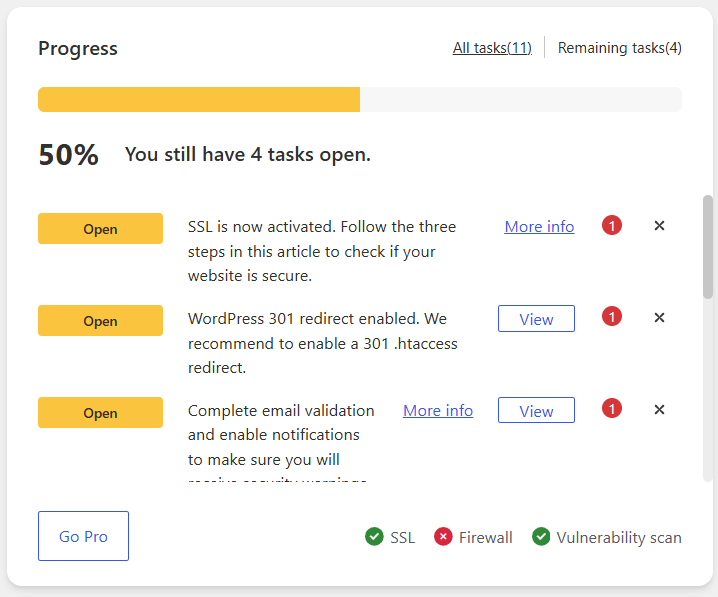Click the red Firewall status icon

click(443, 537)
